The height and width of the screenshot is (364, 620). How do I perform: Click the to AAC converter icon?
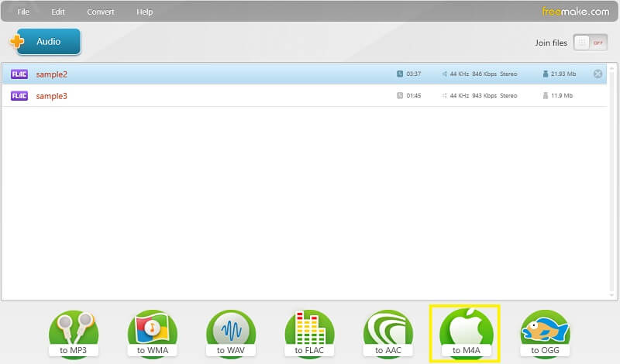(x=388, y=335)
